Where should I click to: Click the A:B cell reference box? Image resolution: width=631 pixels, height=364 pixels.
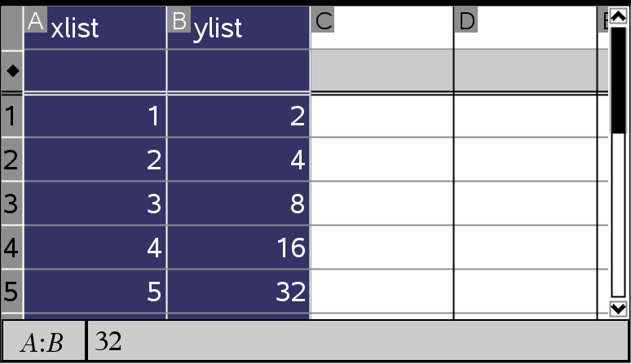tap(43, 341)
